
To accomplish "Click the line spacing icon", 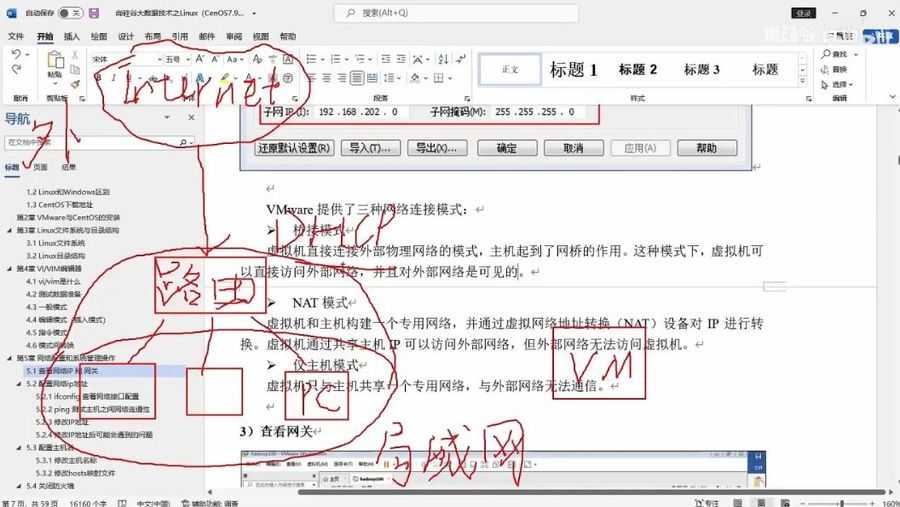I will (x=389, y=78).
